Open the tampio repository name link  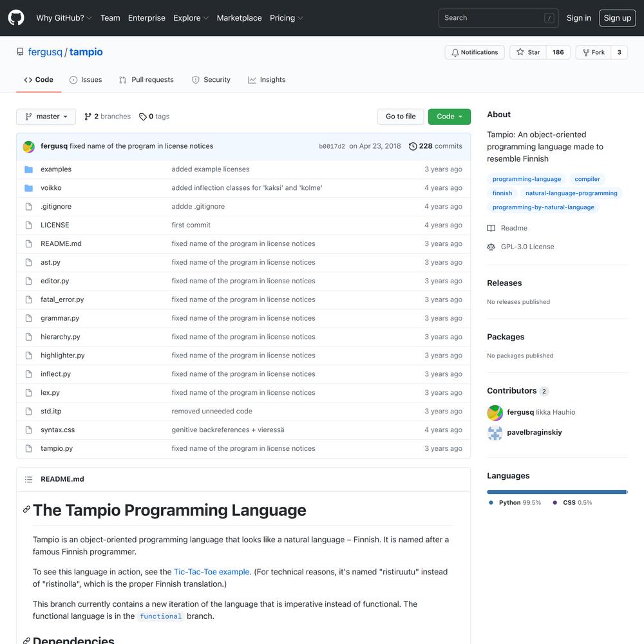pos(86,52)
